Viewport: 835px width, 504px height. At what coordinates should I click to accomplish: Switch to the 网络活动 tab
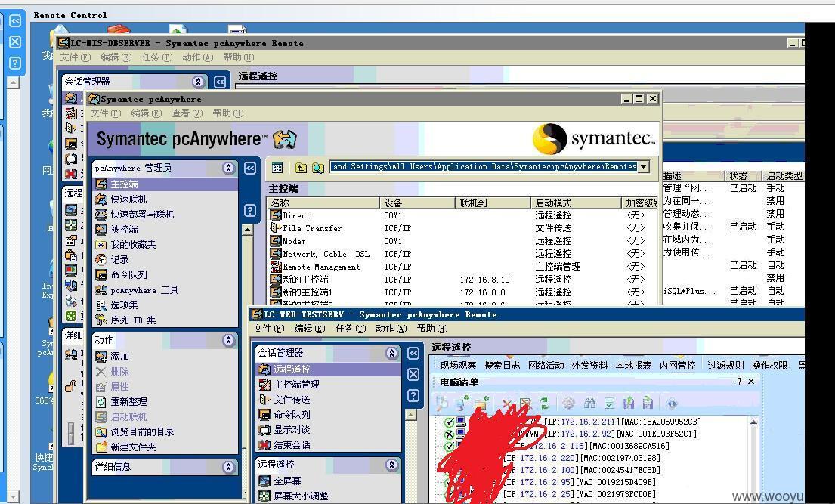546,365
